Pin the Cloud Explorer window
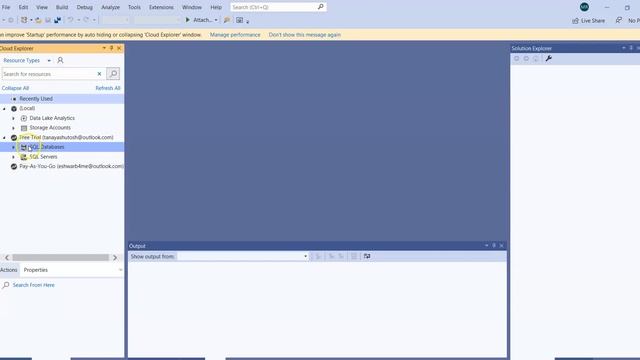640x360 pixels. tap(111, 48)
